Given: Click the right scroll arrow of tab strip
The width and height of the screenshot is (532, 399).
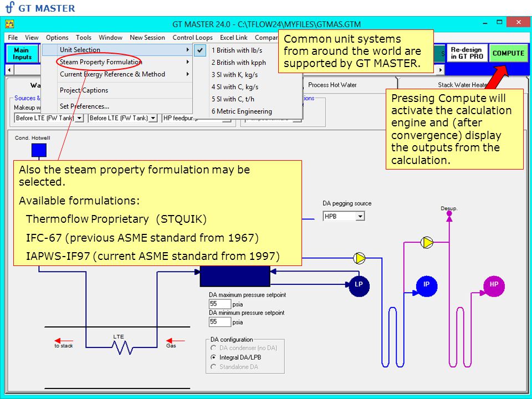Looking at the screenshot, I should 441,70.
